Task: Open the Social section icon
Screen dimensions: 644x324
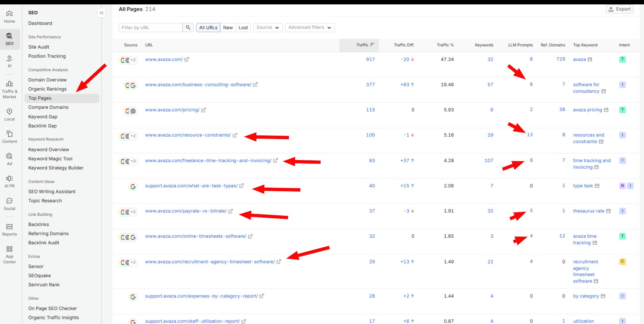Action: point(9,201)
